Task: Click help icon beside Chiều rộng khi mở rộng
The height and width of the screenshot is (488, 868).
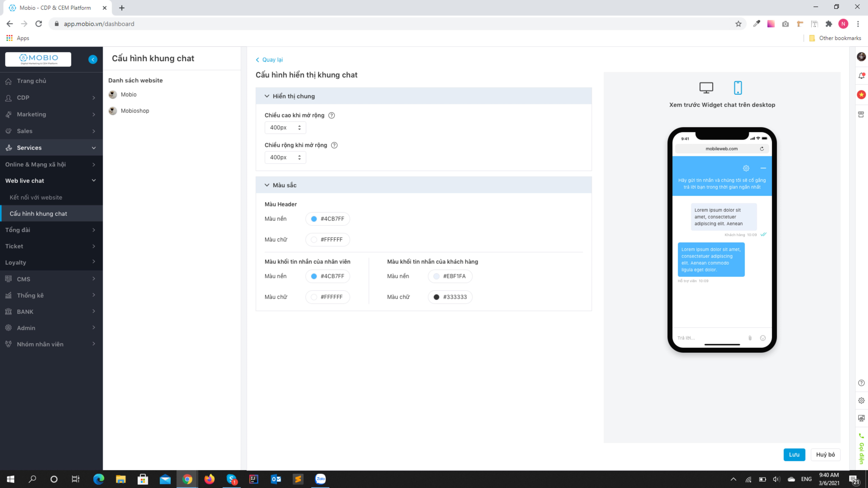Action: 334,145
